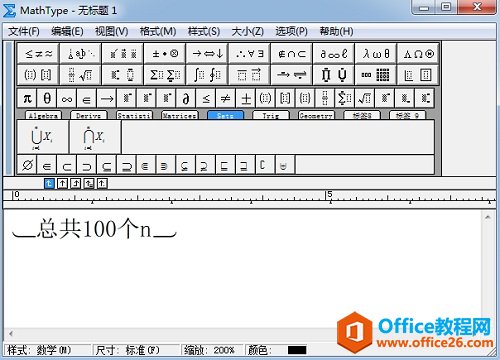Screen dimensions: 500x360
Task: Insert the pi symbol from small bar
Action: (27, 98)
